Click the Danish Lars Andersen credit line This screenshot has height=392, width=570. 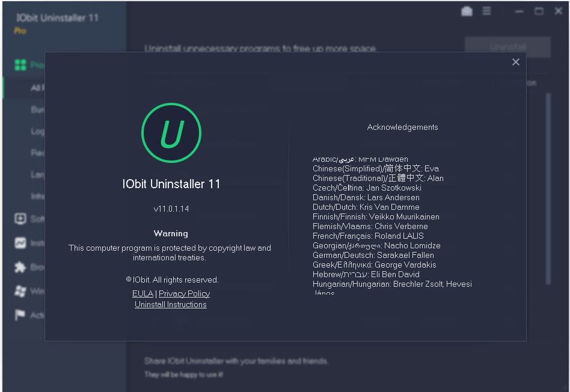coord(366,197)
